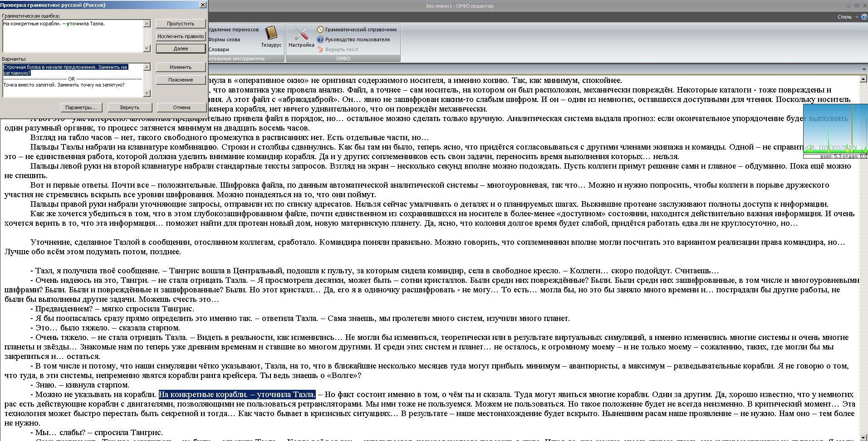Open Настройка wrench and screwdriver icon

coord(301,34)
